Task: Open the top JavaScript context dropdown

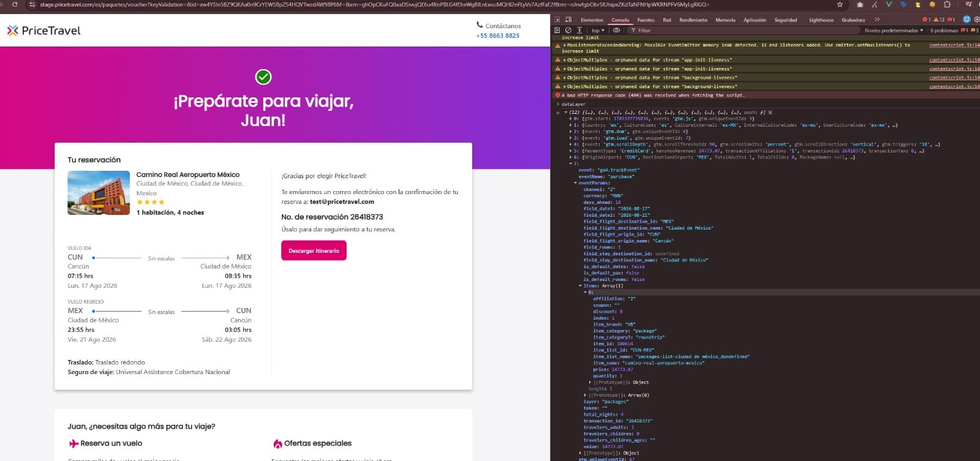Action: [597, 30]
